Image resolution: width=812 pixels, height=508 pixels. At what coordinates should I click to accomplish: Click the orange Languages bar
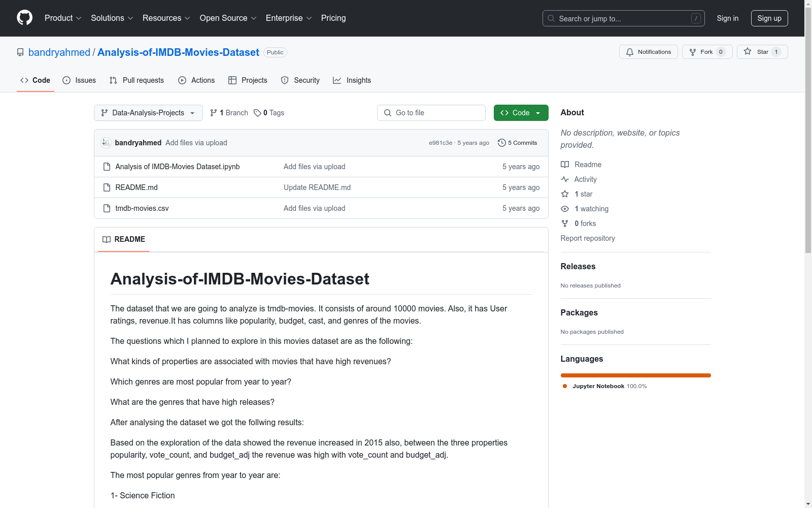pyautogui.click(x=636, y=375)
